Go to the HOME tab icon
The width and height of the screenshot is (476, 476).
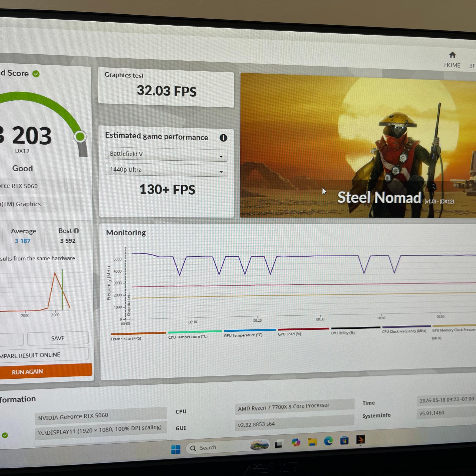(x=452, y=55)
